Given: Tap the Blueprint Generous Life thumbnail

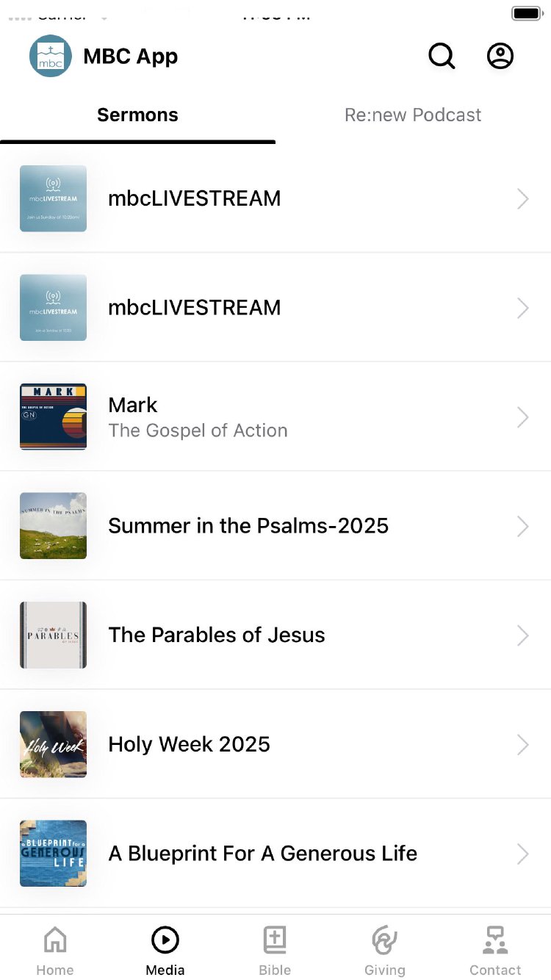Looking at the screenshot, I should click(x=53, y=854).
